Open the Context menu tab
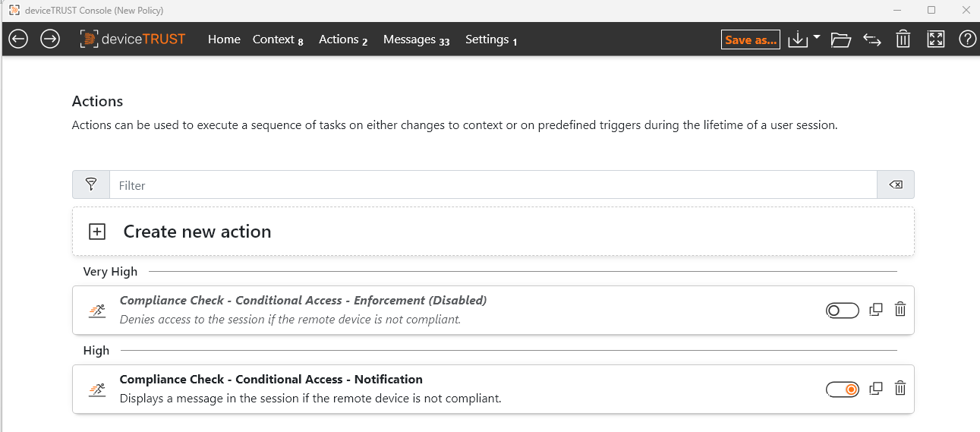980x432 pixels. pos(277,39)
